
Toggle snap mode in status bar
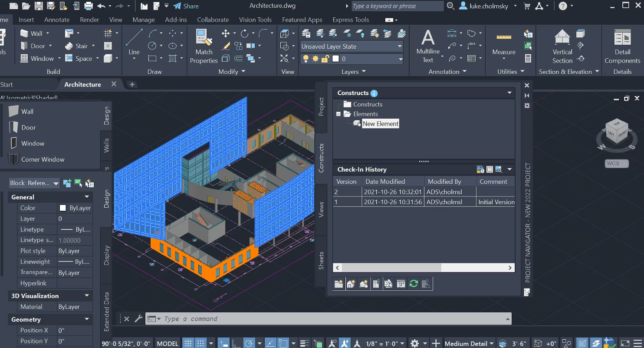coord(200,343)
